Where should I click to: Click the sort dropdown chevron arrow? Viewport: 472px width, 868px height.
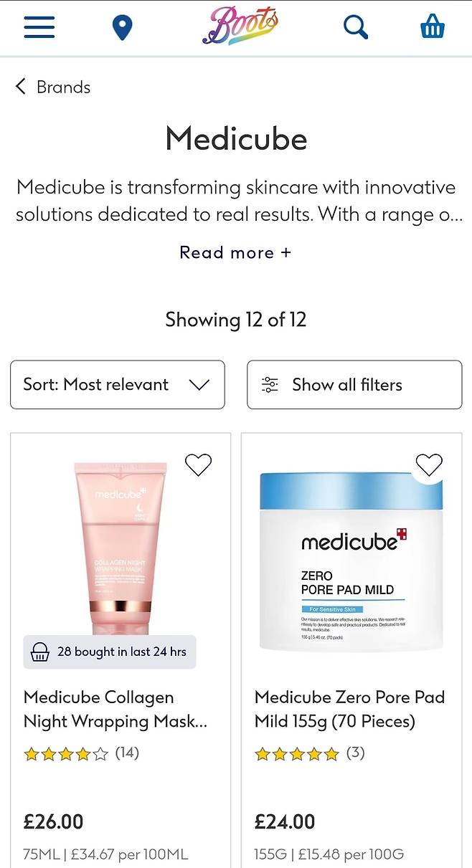click(x=199, y=385)
